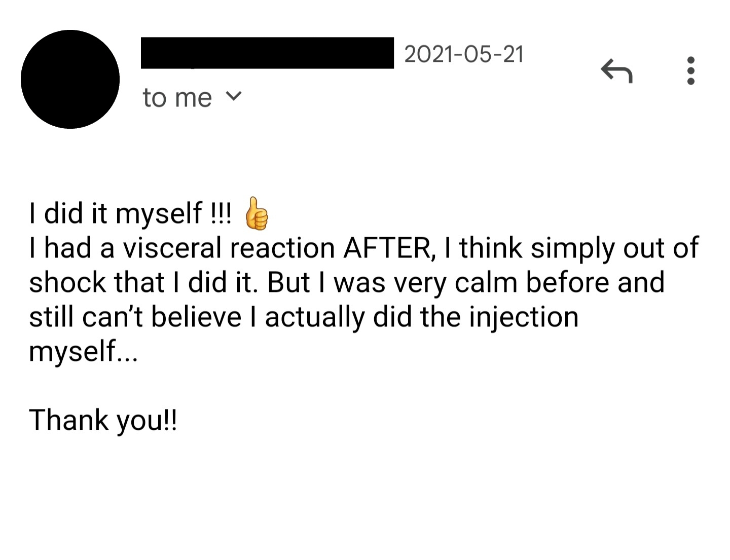Click the word "shock" in the message body
The height and width of the screenshot is (560, 730).
[x=67, y=282]
